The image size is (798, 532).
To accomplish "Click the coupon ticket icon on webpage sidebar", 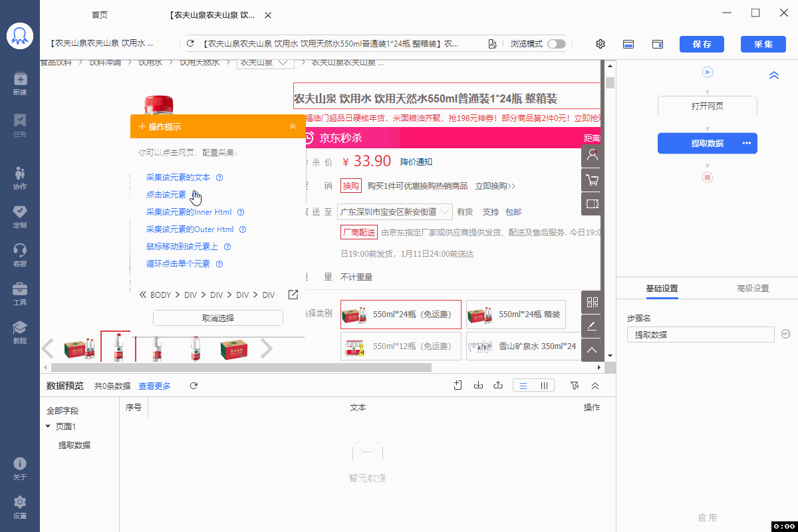I will tap(592, 203).
